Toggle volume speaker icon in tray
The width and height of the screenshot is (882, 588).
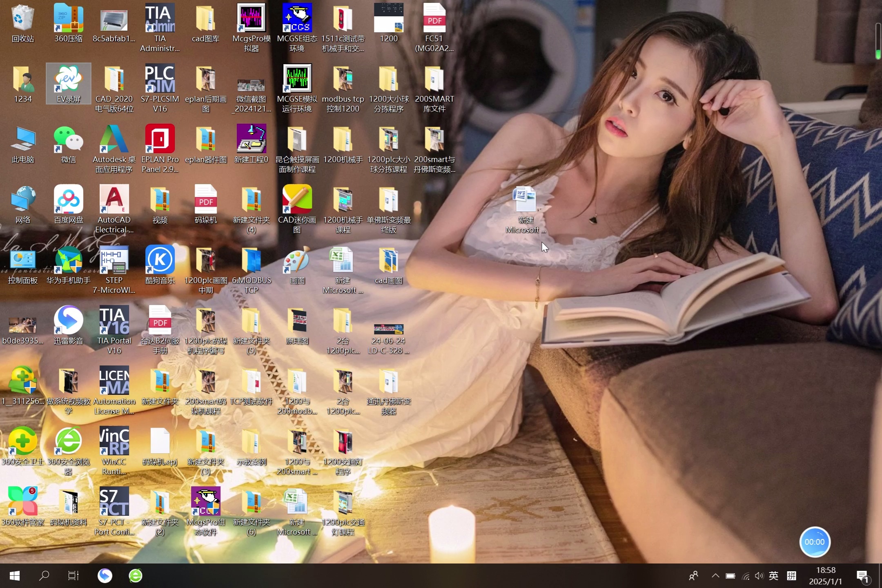pyautogui.click(x=759, y=576)
